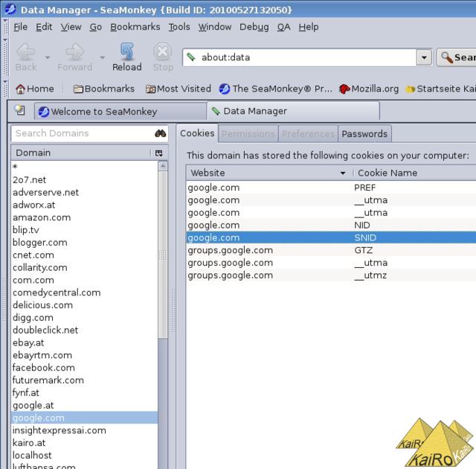Select the google.com PREF cookie row
476x469 pixels.
click(331, 188)
